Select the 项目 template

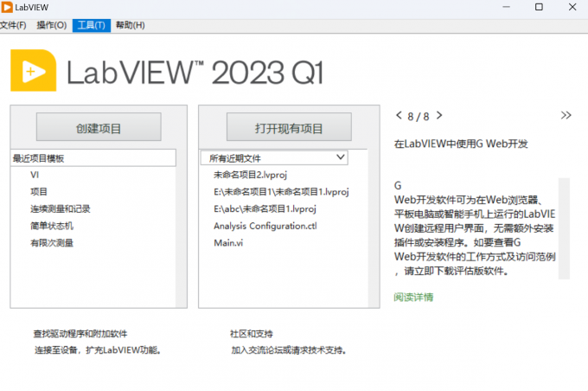[39, 192]
